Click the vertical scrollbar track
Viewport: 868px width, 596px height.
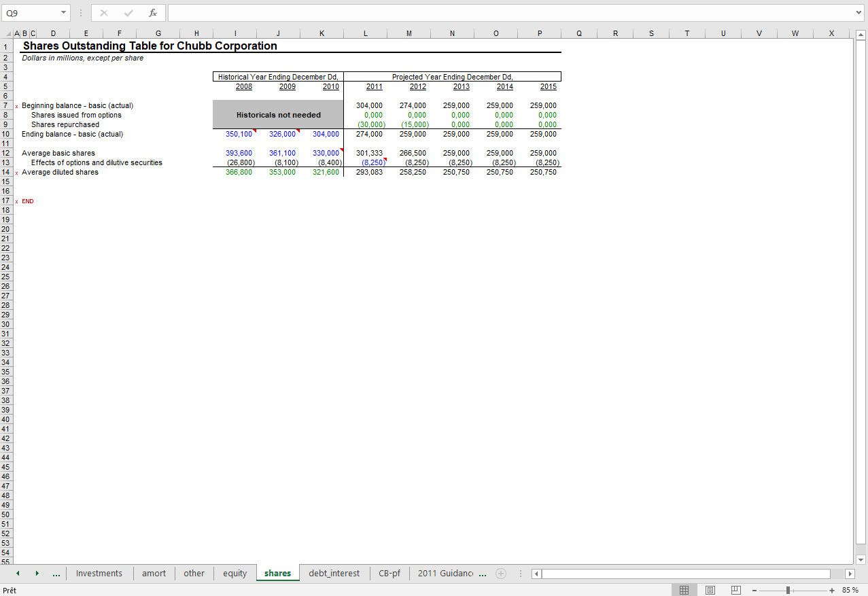pos(860,296)
